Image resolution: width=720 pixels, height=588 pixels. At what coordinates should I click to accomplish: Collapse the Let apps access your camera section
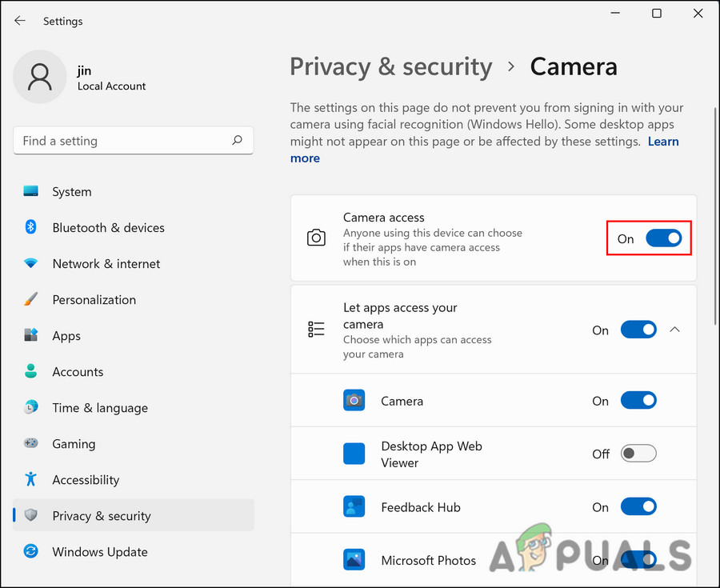coord(675,330)
